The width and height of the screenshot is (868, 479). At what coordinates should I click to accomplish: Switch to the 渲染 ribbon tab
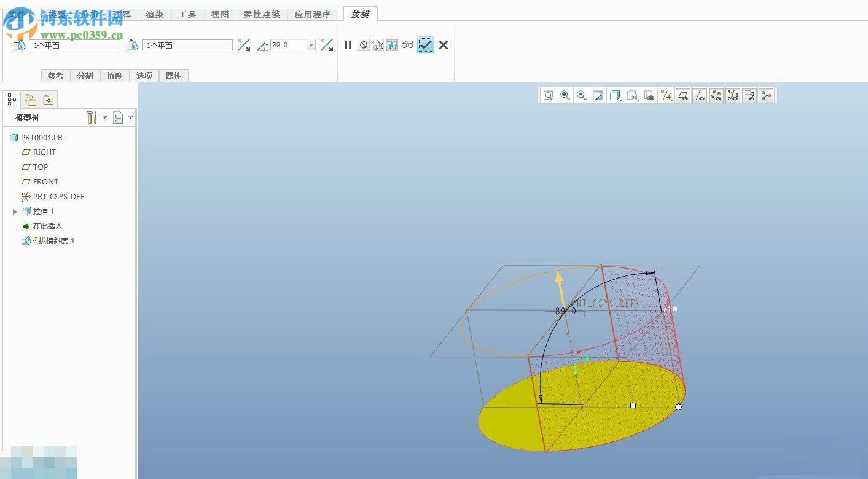155,14
